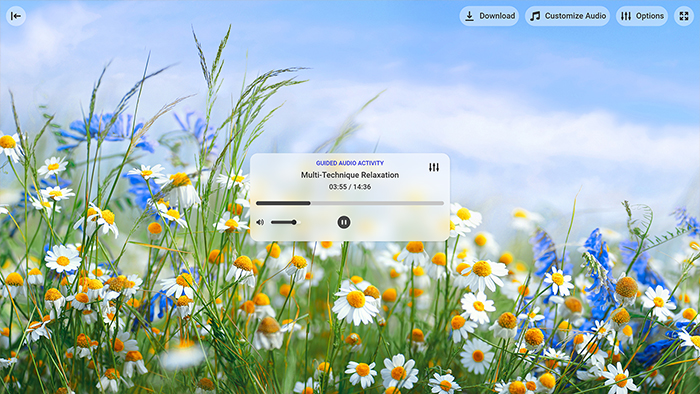Click the collapse sidebar arrow icon
The width and height of the screenshot is (700, 394).
16,16
